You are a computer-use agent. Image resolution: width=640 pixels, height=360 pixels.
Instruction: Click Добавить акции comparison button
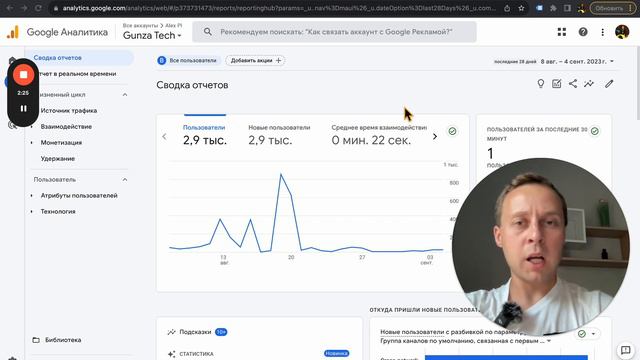[x=256, y=60]
